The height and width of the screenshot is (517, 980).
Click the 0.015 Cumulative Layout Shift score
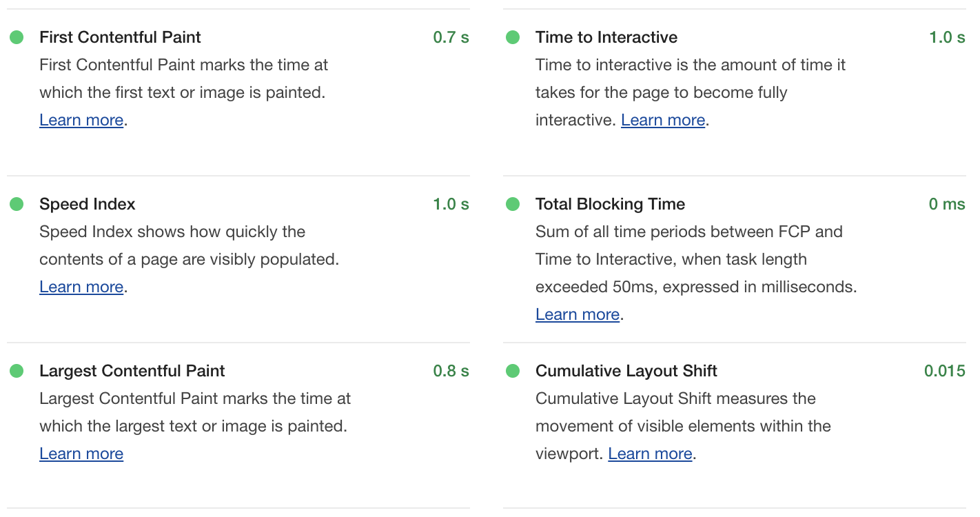click(x=944, y=371)
